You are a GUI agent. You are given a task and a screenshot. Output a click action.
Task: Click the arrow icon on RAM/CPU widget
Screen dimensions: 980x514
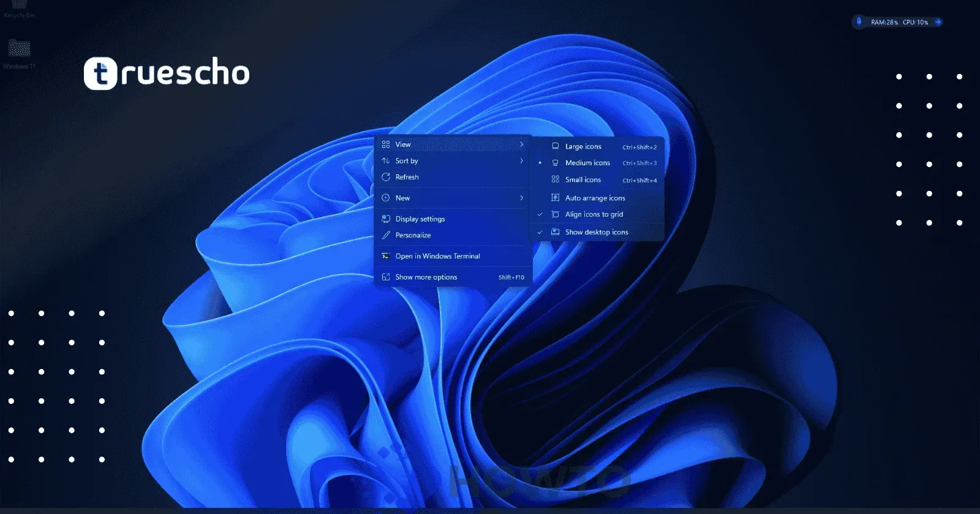938,22
